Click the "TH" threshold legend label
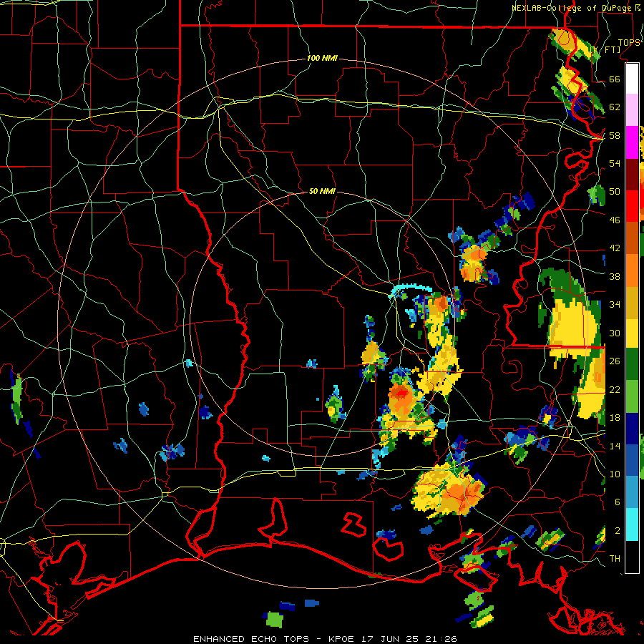This screenshot has height=644, width=644. 615,559
